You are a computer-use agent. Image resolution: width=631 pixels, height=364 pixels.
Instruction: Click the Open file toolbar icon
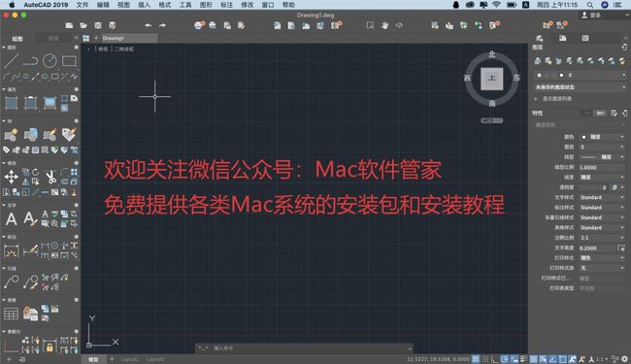click(83, 25)
